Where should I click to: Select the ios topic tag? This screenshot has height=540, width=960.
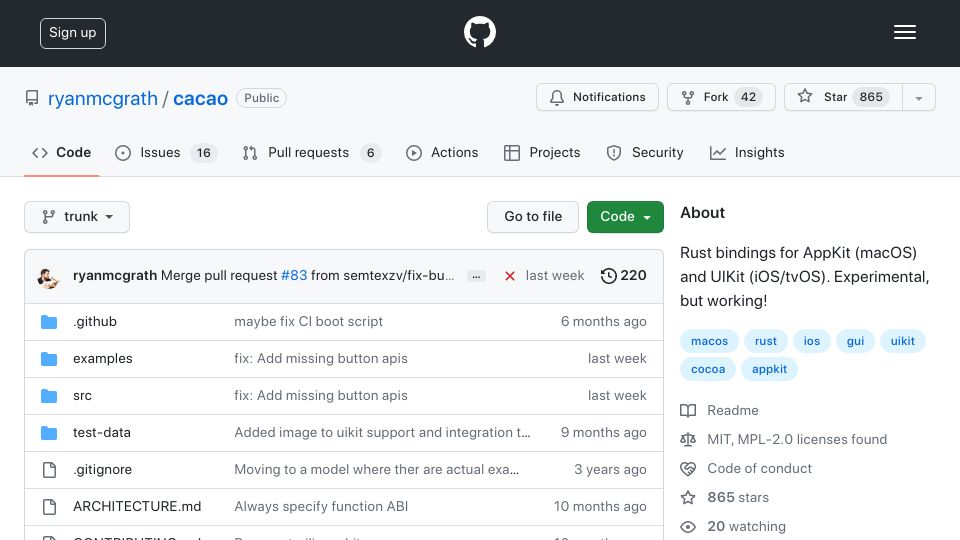[x=812, y=341]
